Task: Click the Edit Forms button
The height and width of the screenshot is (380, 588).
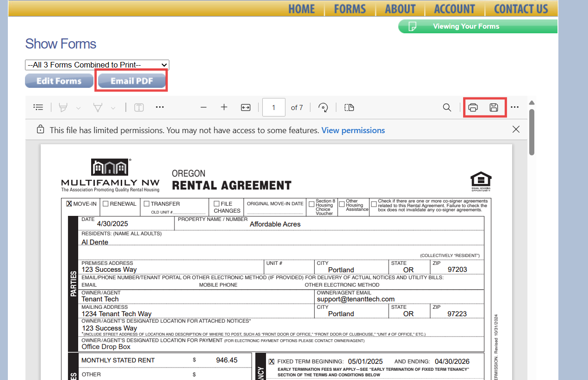Action: click(x=59, y=81)
